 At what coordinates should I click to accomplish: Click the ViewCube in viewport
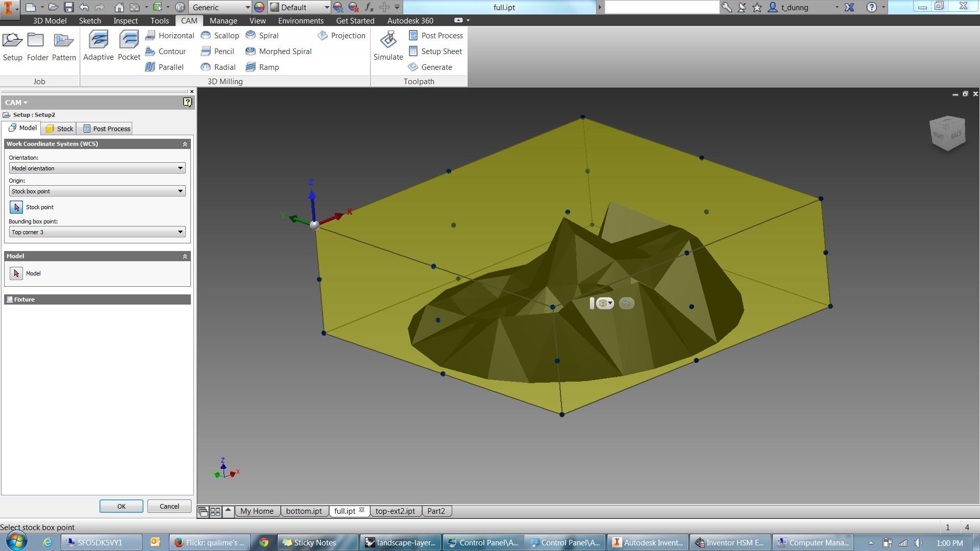click(x=947, y=133)
